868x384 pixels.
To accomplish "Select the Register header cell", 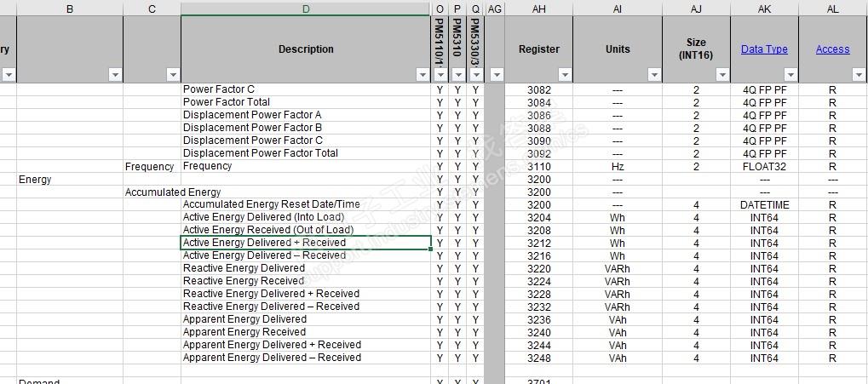I will point(538,49).
